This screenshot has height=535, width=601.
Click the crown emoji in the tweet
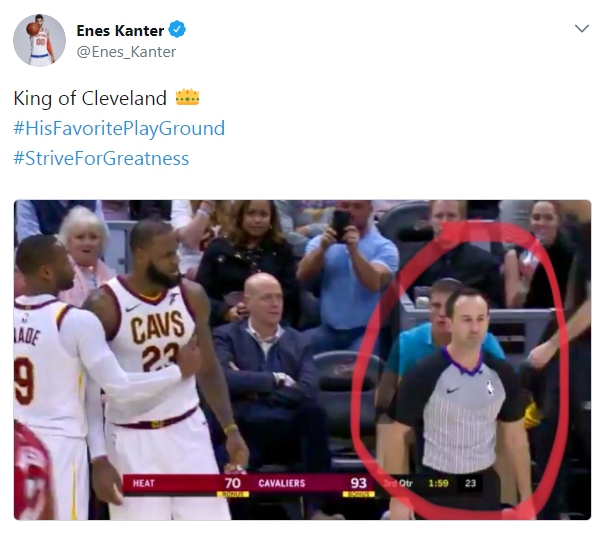click(x=187, y=98)
